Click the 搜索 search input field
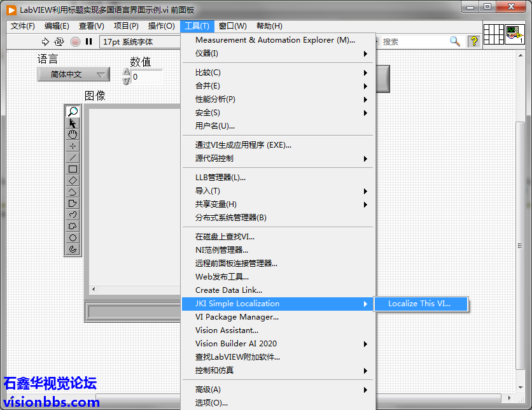This screenshot has width=532, height=410. (414, 41)
